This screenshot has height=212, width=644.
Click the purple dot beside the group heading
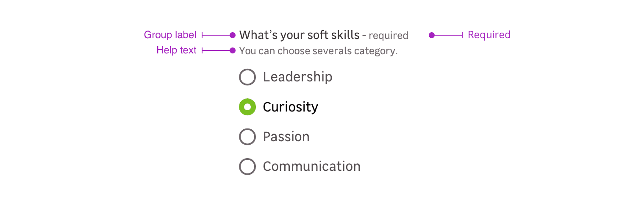(x=232, y=35)
